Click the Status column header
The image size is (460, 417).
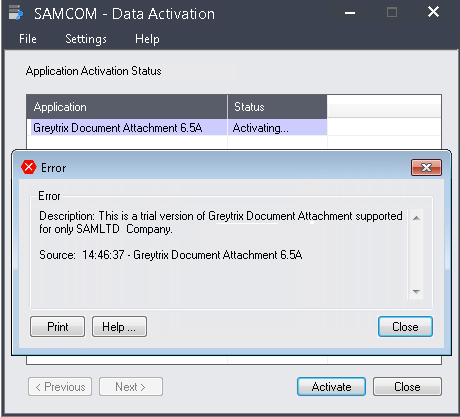(277, 107)
